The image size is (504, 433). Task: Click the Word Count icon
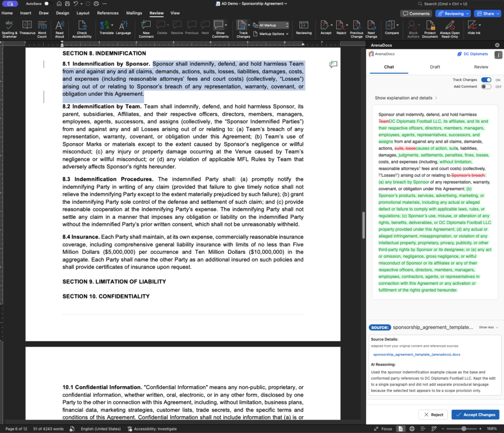click(x=42, y=29)
